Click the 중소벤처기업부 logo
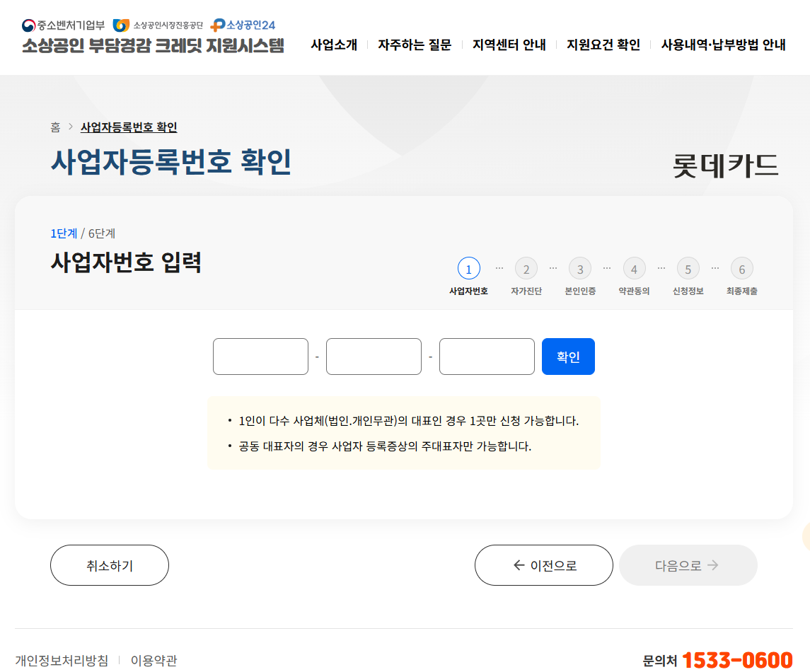This screenshot has width=810, height=672. point(63,25)
